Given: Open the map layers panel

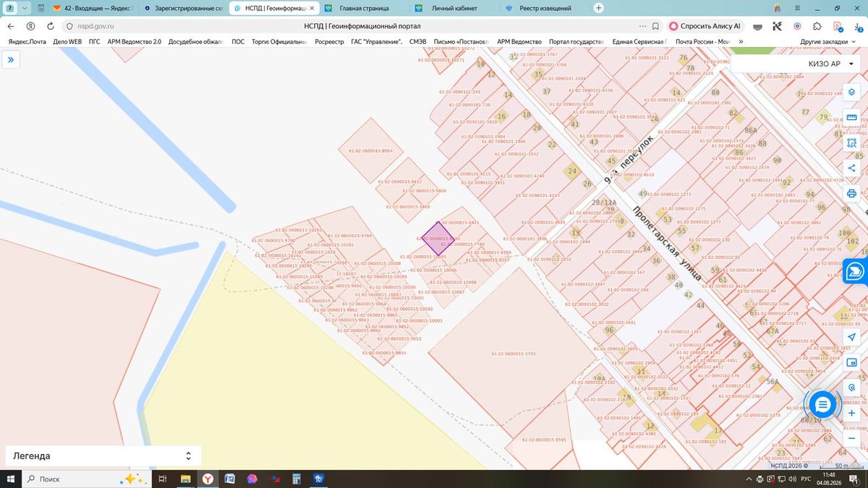Looking at the screenshot, I should [851, 93].
